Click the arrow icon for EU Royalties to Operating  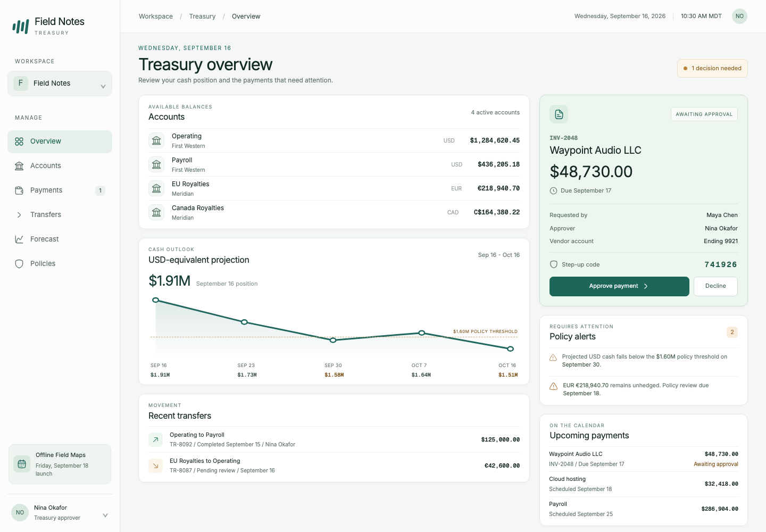(155, 465)
